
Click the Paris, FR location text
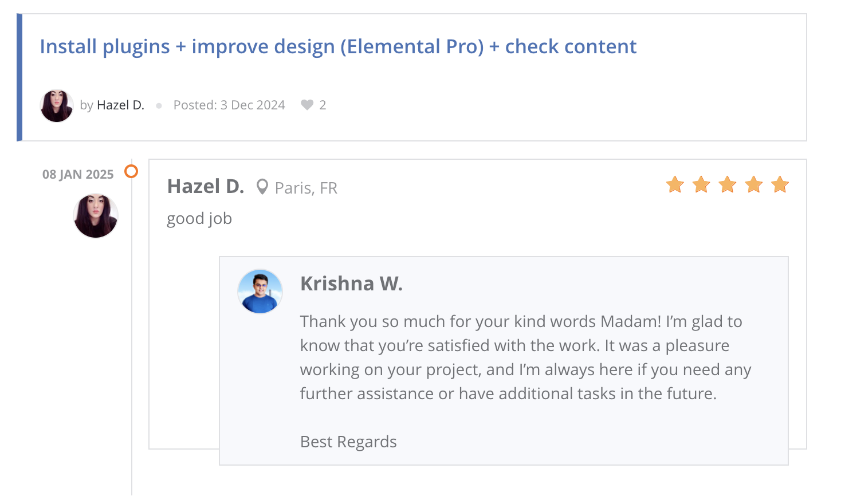[306, 188]
